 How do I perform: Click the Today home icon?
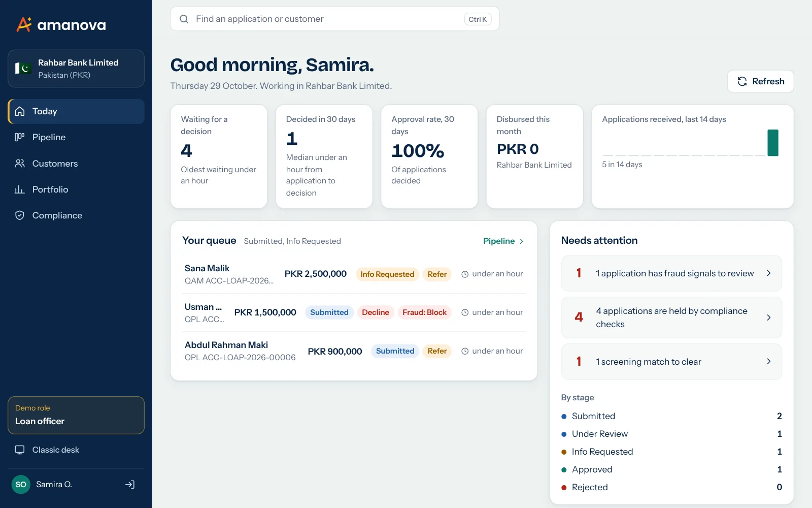point(20,111)
